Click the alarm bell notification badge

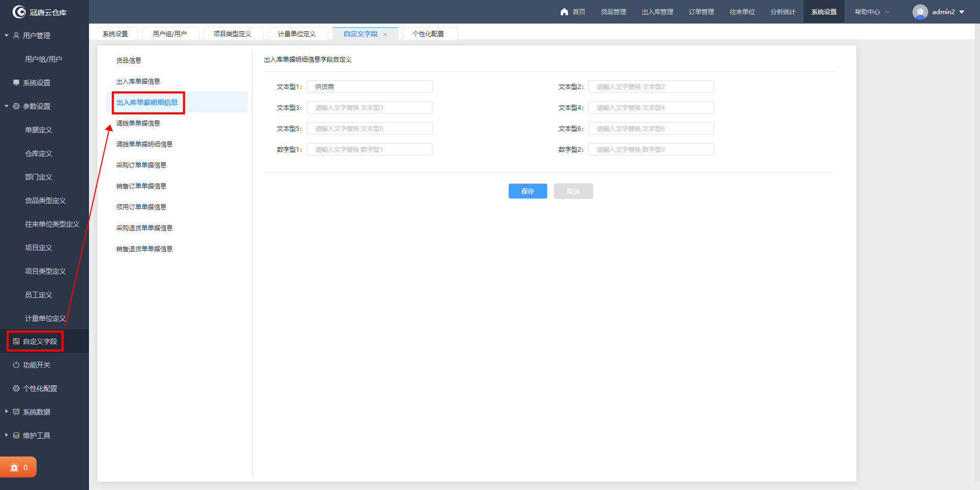pos(18,467)
